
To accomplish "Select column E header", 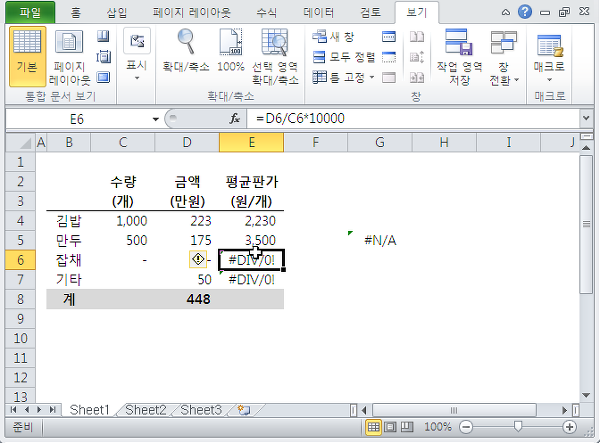I will point(251,143).
